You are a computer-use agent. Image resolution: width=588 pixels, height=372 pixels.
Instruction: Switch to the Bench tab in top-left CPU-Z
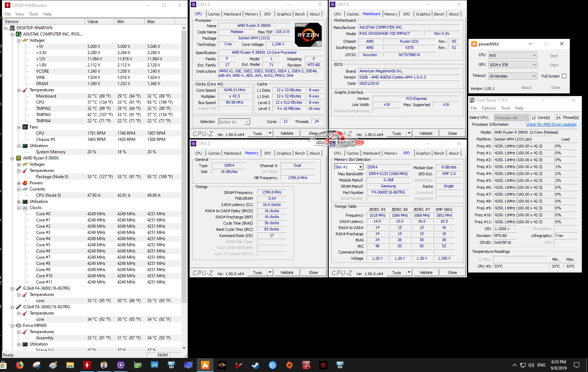300,14
